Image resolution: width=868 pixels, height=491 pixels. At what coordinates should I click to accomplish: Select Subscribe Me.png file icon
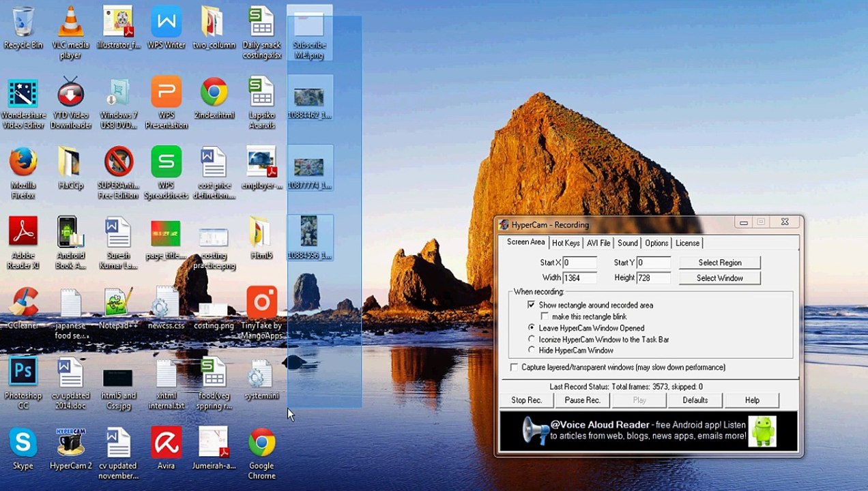point(309,33)
